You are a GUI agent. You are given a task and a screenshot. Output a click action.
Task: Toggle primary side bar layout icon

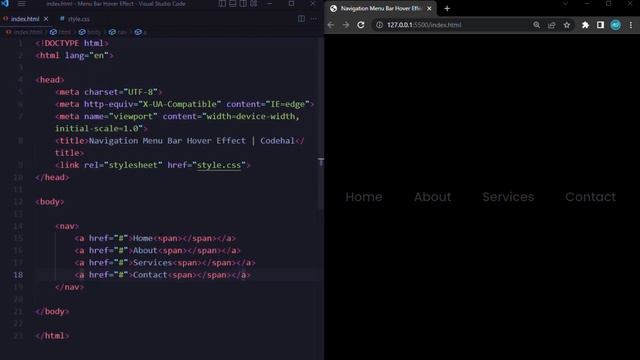coord(222,4)
